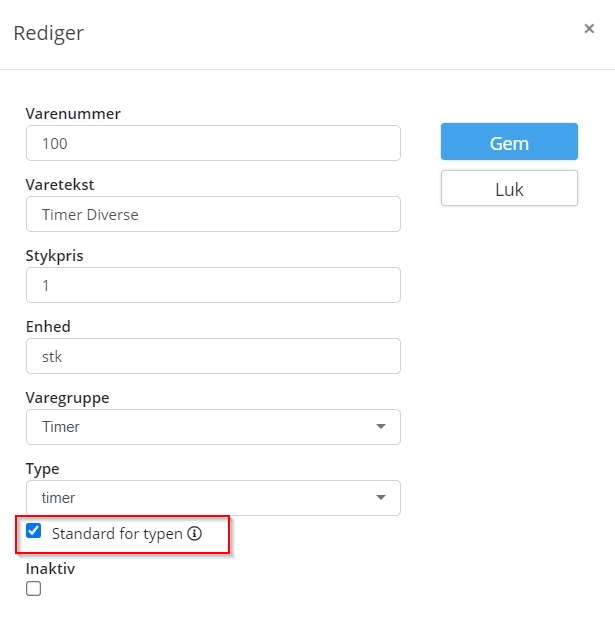The height and width of the screenshot is (633, 615).
Task: Save changes with the Gem button
Action: (x=509, y=142)
